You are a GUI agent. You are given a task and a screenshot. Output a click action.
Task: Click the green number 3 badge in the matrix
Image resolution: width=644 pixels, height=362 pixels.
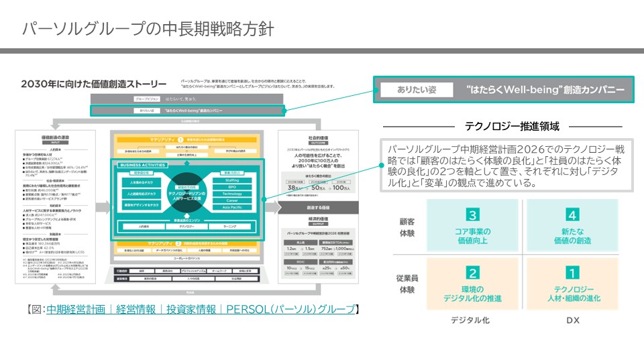click(473, 216)
